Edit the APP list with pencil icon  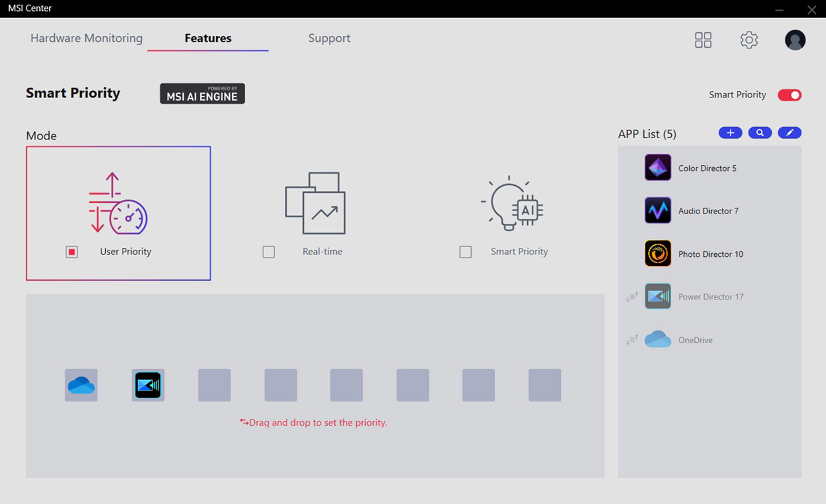pyautogui.click(x=790, y=133)
